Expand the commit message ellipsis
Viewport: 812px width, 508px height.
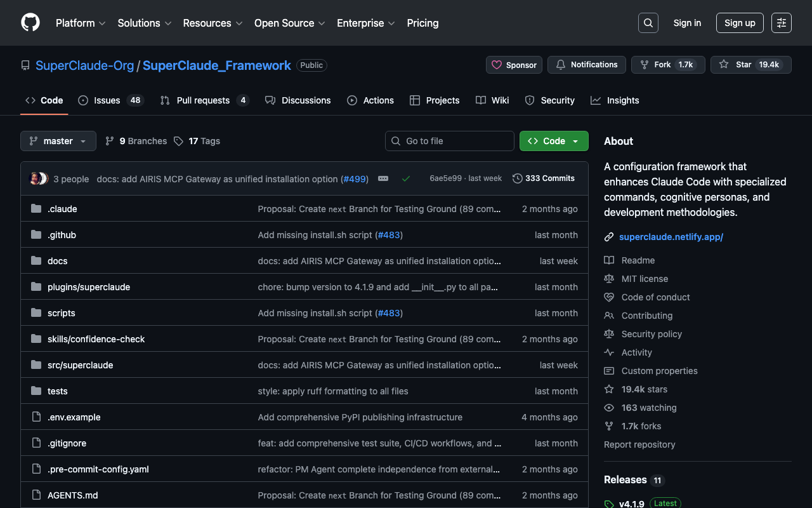pyautogui.click(x=383, y=179)
